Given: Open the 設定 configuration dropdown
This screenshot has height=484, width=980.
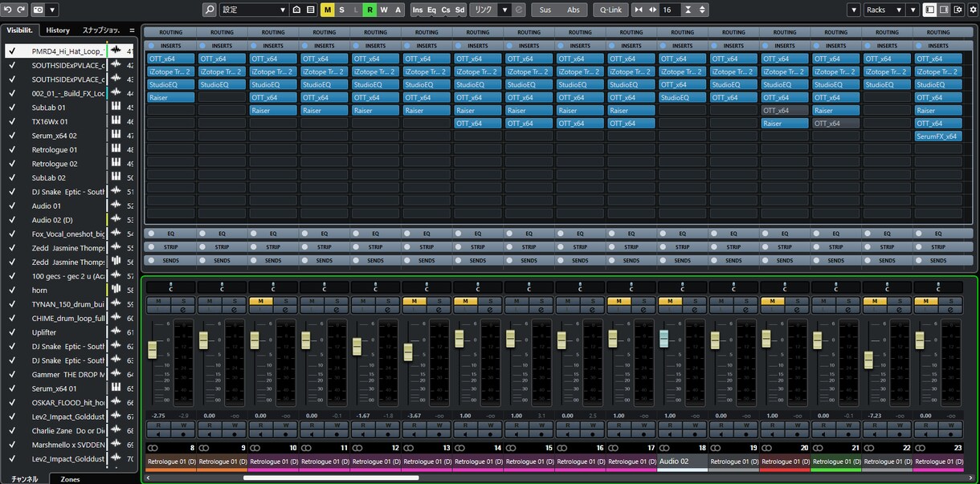Looking at the screenshot, I should tap(254, 10).
